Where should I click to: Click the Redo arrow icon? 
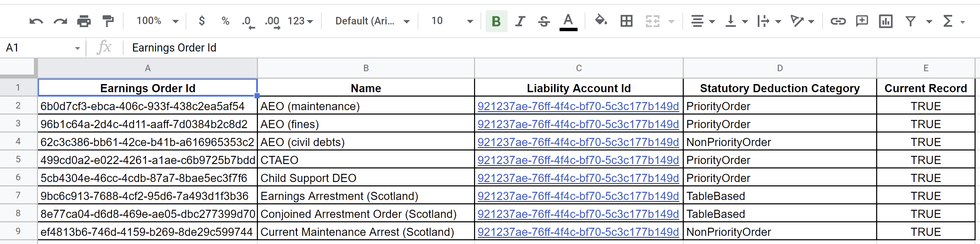coord(60,21)
